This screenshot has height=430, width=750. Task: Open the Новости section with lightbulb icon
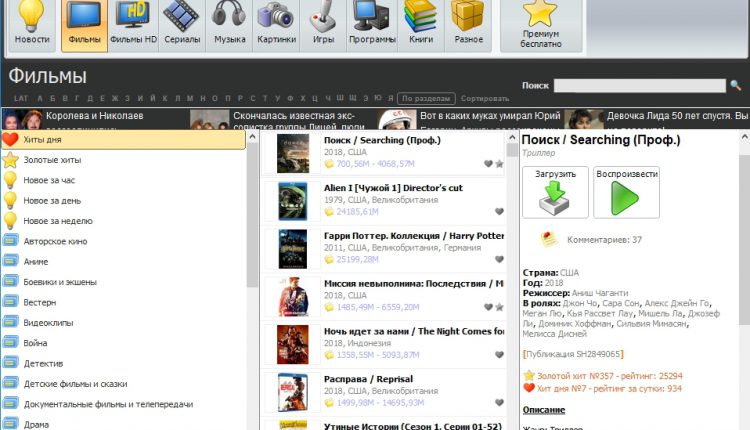[x=32, y=25]
